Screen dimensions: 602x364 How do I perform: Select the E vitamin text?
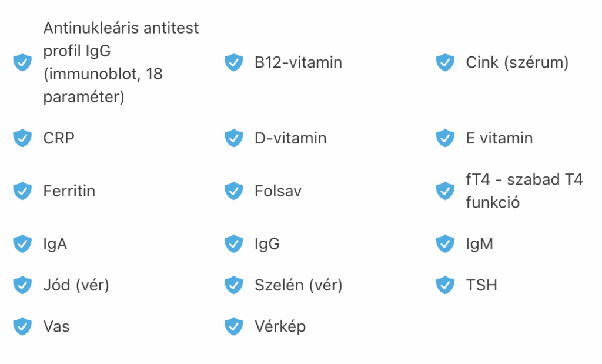(x=499, y=138)
